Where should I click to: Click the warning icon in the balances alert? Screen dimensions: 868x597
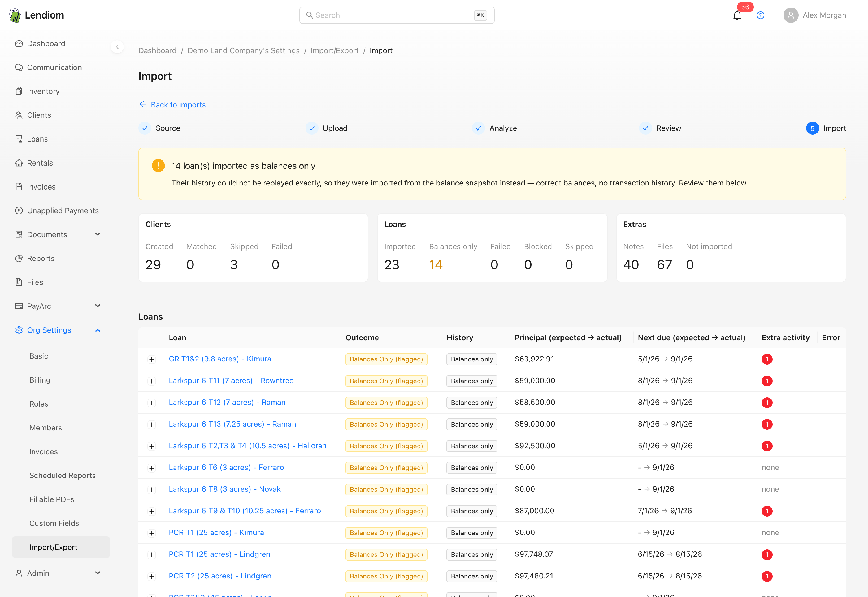click(x=158, y=165)
